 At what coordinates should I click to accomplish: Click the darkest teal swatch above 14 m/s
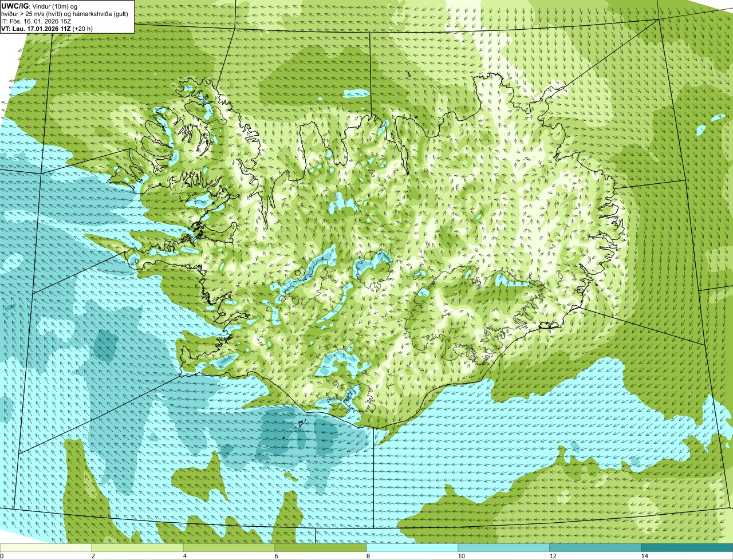(687, 547)
